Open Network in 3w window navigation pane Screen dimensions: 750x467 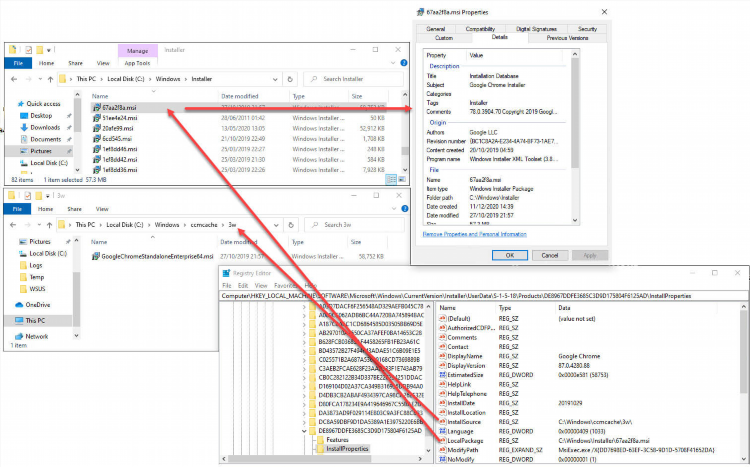37,336
